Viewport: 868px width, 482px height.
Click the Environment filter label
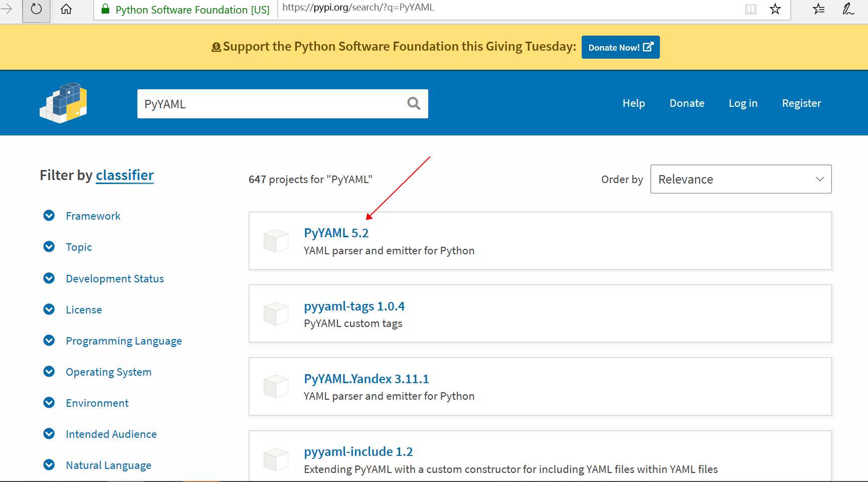click(97, 403)
